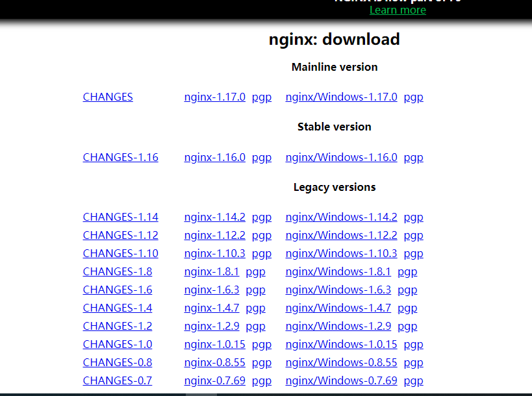Download nginx/Windows-1.8.1

coord(338,271)
